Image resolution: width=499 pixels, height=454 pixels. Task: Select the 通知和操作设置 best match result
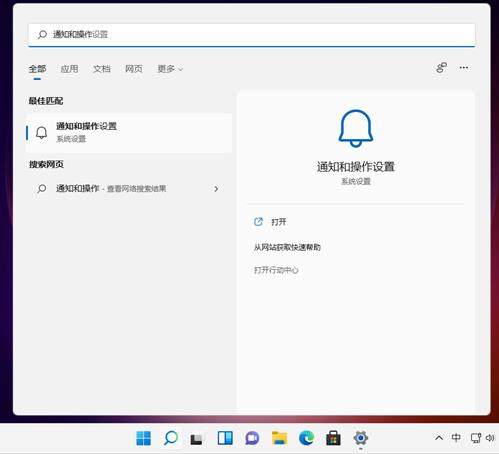coord(129,133)
